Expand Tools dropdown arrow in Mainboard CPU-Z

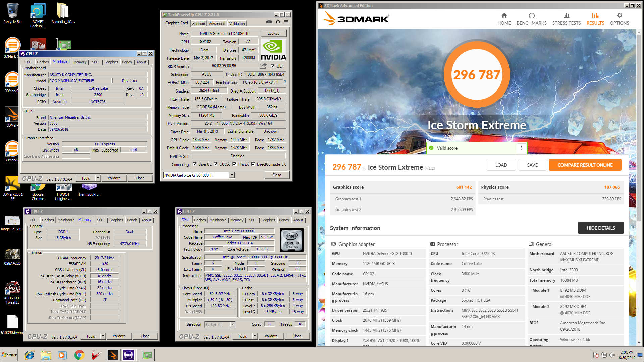[x=98, y=178]
